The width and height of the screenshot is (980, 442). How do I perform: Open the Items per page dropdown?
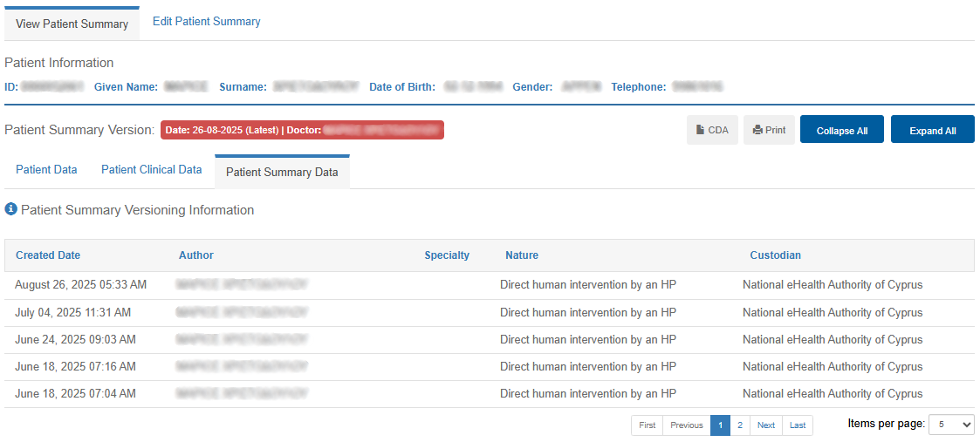pyautogui.click(x=950, y=424)
